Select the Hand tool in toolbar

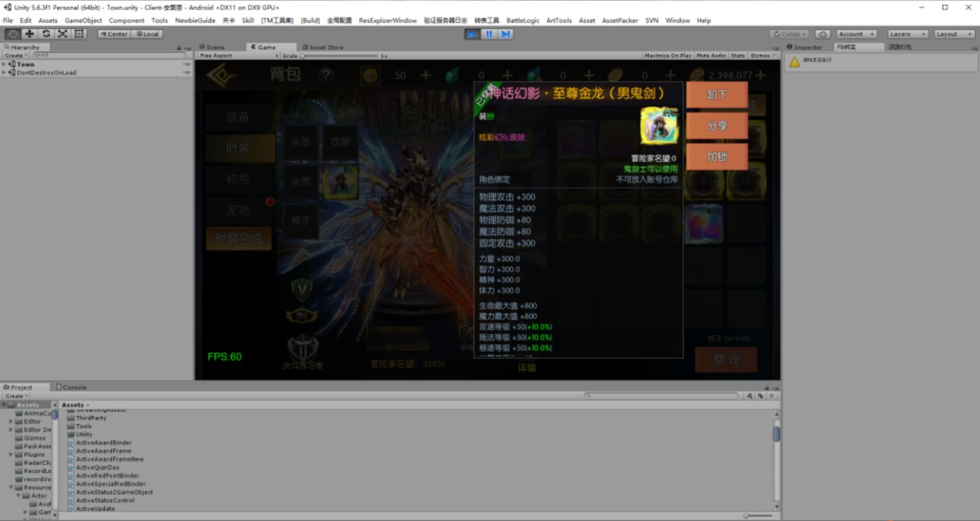[x=13, y=34]
